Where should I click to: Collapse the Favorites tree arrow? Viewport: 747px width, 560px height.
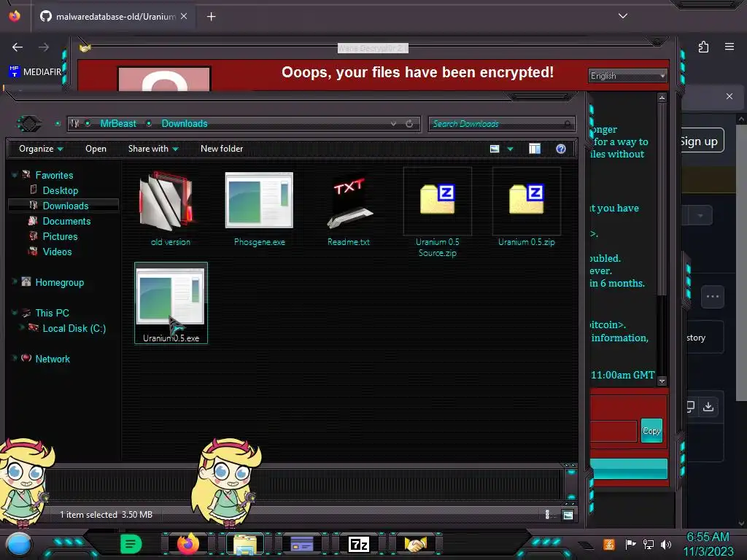coord(15,175)
